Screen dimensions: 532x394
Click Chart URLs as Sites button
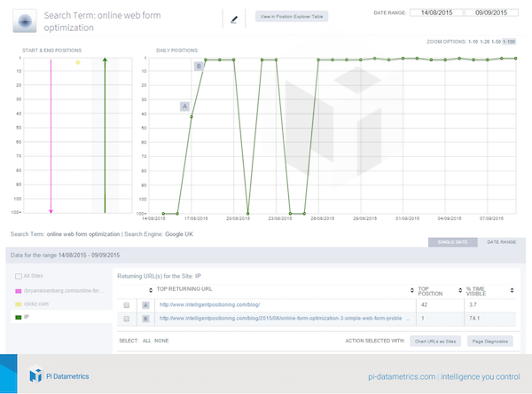pyautogui.click(x=435, y=342)
